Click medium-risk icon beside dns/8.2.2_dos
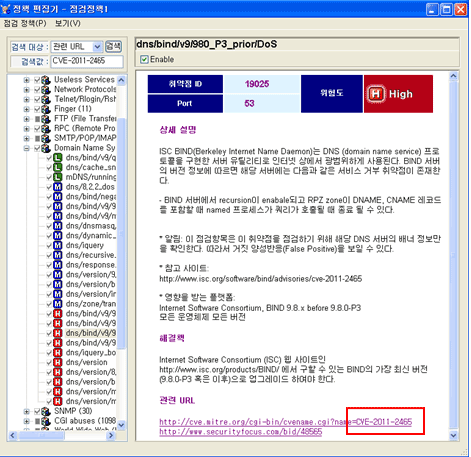 tap(58, 187)
